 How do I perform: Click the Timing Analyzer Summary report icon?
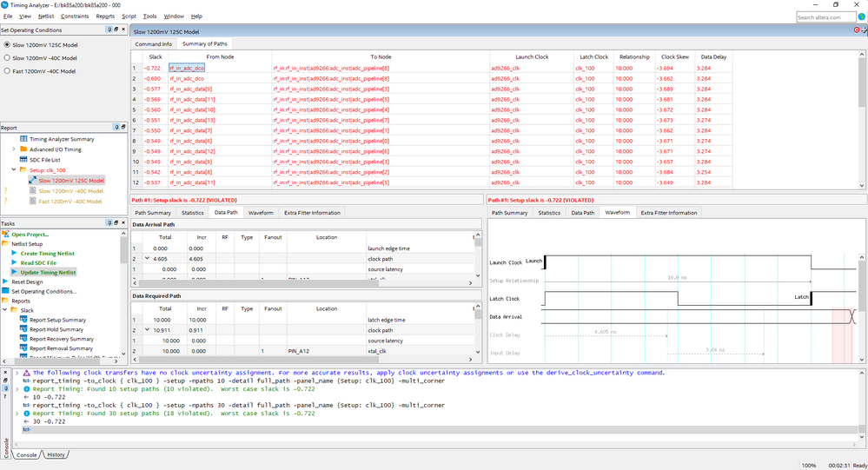[23, 139]
